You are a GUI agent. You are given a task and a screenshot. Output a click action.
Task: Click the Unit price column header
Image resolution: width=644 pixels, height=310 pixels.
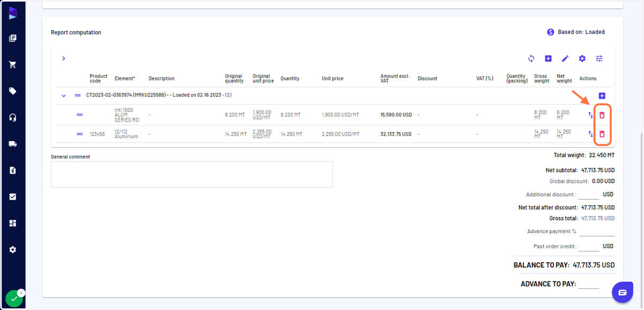[x=333, y=78]
